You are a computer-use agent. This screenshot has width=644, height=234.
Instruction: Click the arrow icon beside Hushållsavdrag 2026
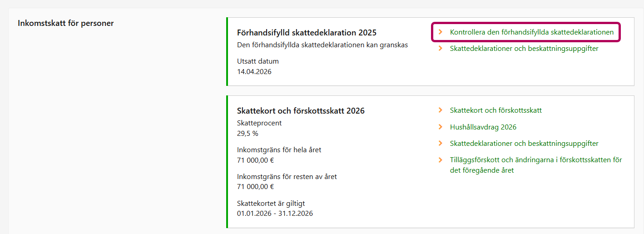tap(440, 127)
